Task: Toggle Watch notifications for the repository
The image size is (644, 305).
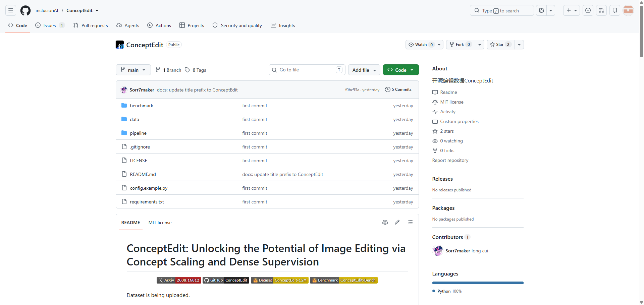Action: [424, 45]
